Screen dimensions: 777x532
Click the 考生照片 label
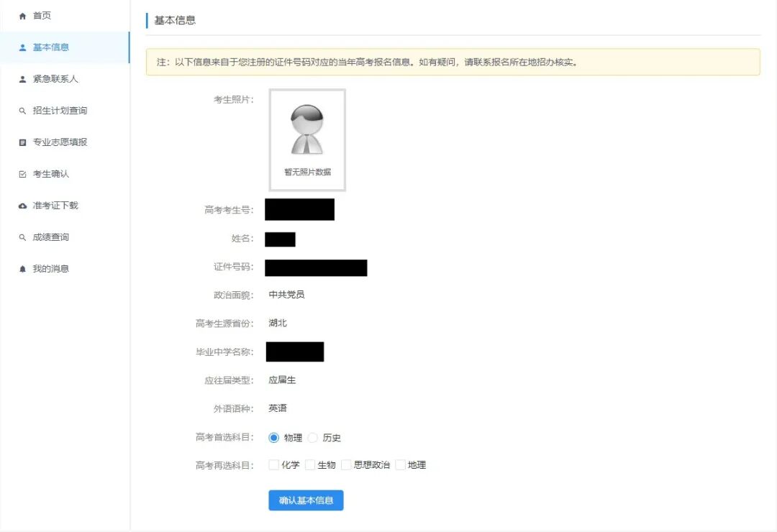(233, 99)
